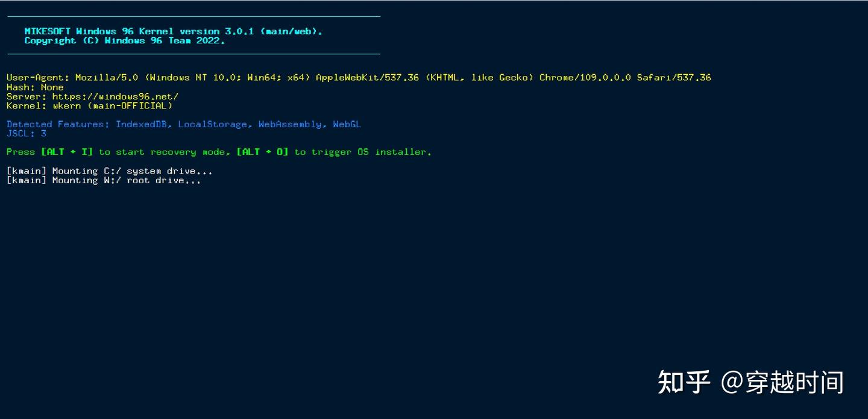Select the User-Agent Mozilla string line
Image resolution: width=868 pixels, height=419 pixels.
click(359, 78)
